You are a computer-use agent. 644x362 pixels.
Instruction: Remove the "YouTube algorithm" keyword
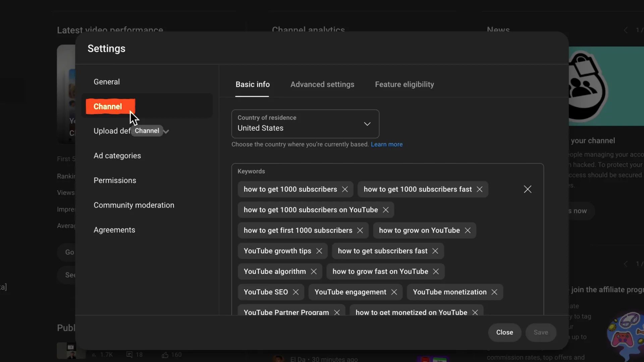coord(314,271)
